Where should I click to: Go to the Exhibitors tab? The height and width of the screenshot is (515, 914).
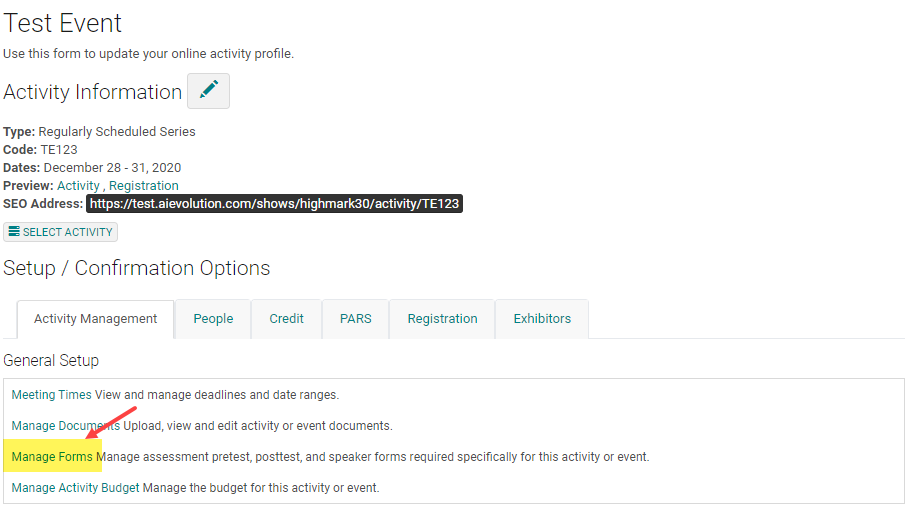click(542, 319)
